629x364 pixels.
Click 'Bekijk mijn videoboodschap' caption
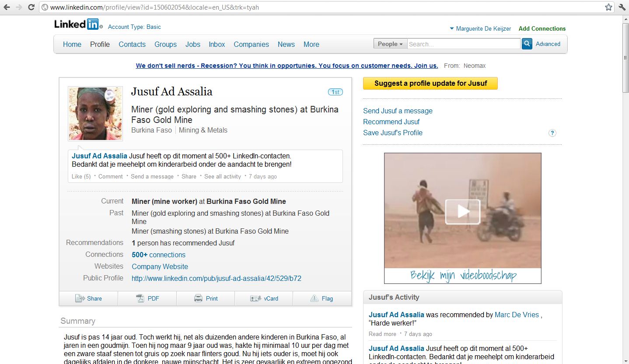coord(463,275)
